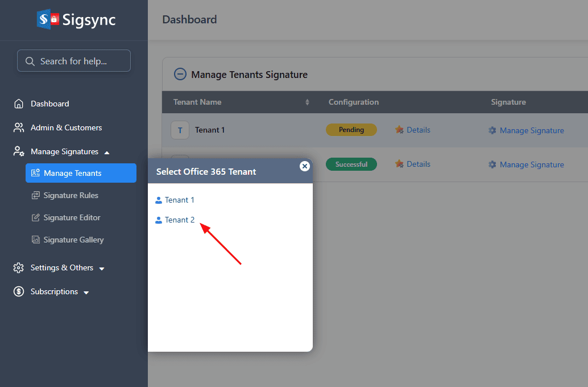
Task: Collapse the Manage Signatures menu
Action: (107, 152)
